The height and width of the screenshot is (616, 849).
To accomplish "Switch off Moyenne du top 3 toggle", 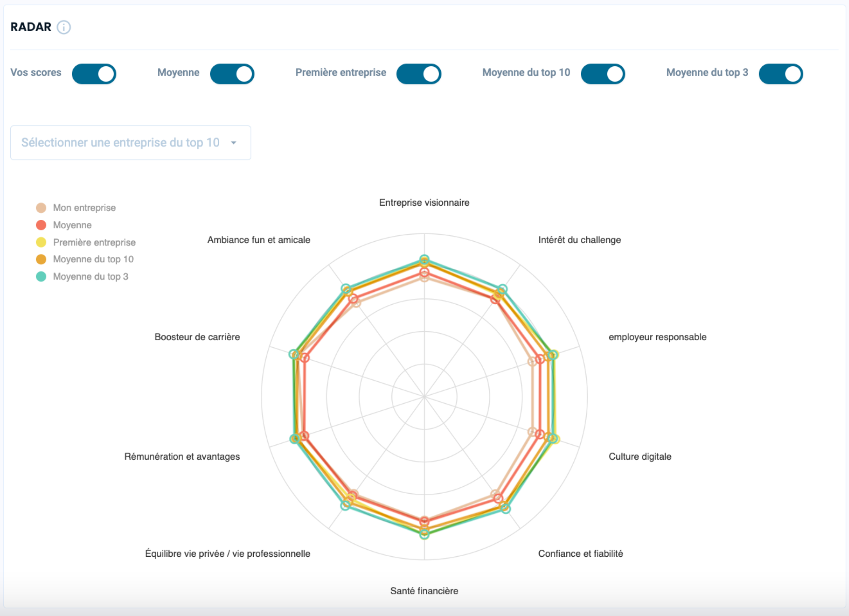I will pos(781,74).
